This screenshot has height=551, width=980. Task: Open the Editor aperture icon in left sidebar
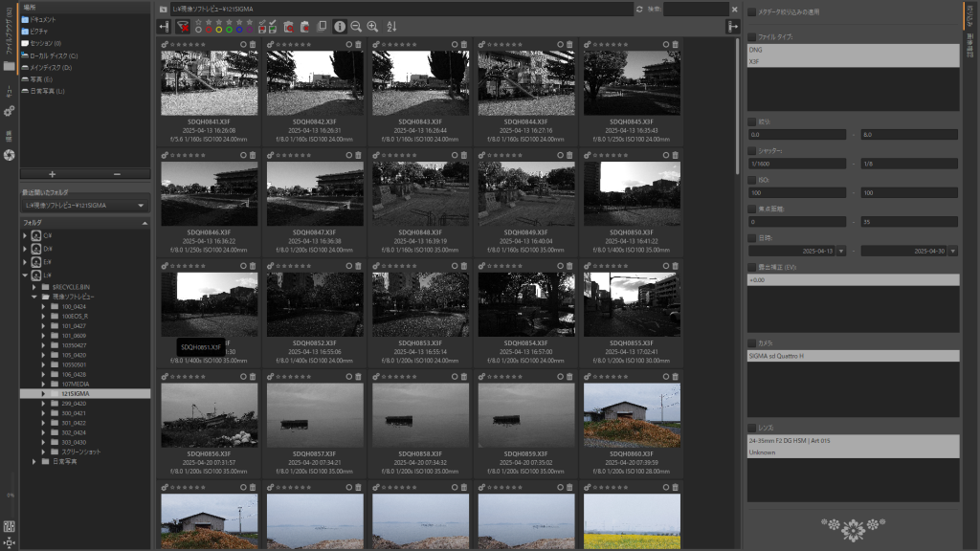click(x=9, y=155)
